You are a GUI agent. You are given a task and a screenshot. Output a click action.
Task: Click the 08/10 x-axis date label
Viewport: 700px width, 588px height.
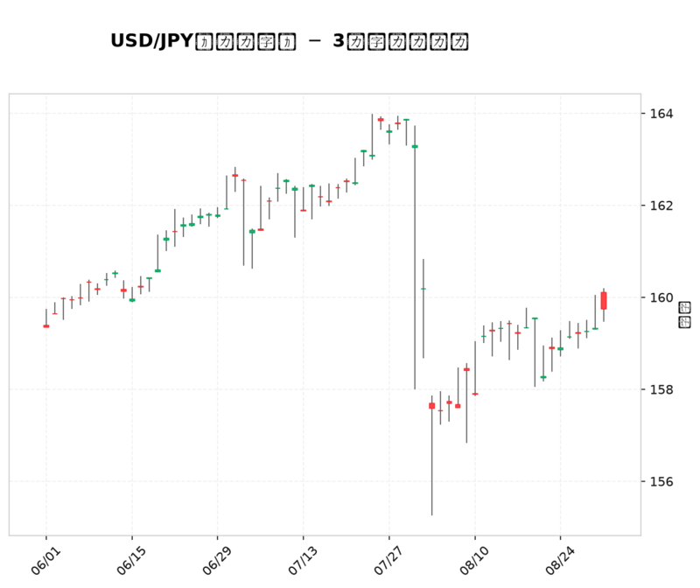[x=474, y=560]
